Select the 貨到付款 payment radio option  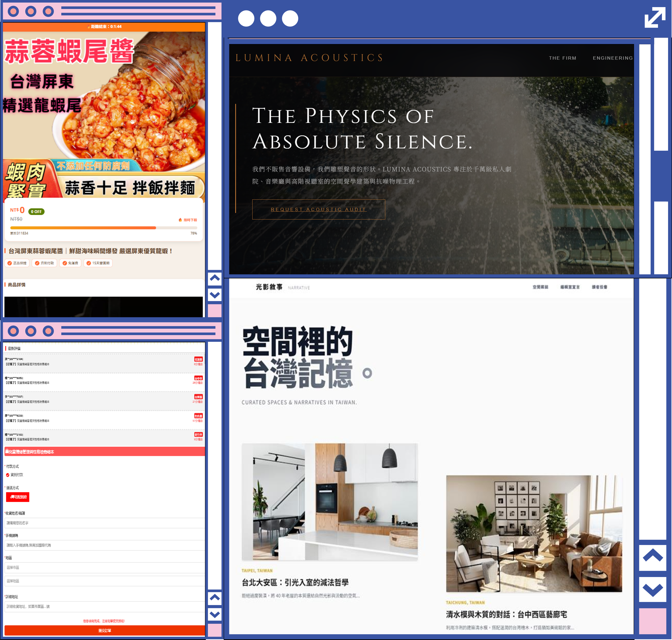coord(8,475)
